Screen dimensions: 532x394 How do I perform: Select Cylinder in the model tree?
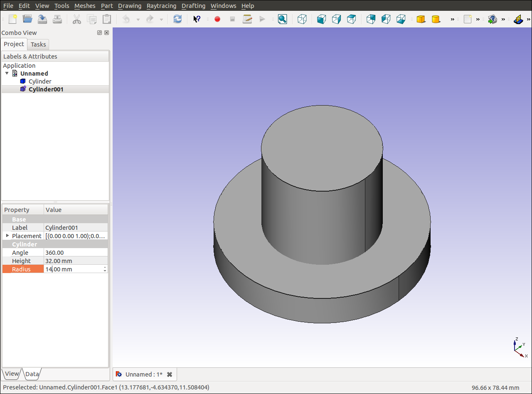click(x=40, y=81)
